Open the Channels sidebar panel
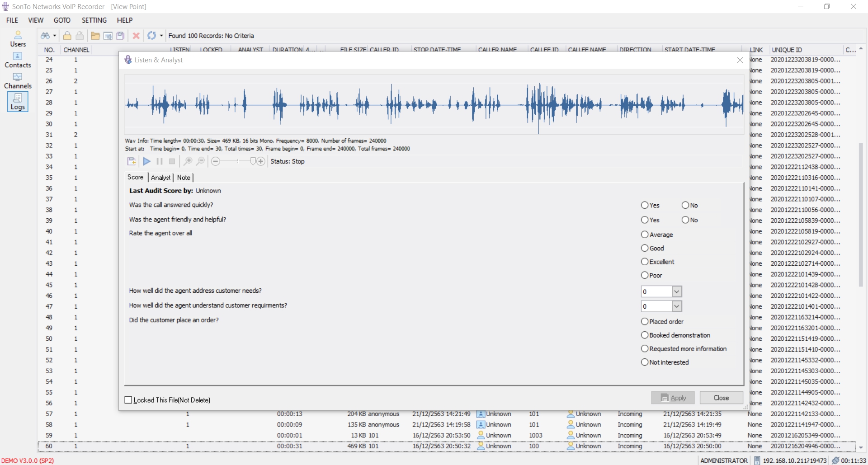 [18, 81]
